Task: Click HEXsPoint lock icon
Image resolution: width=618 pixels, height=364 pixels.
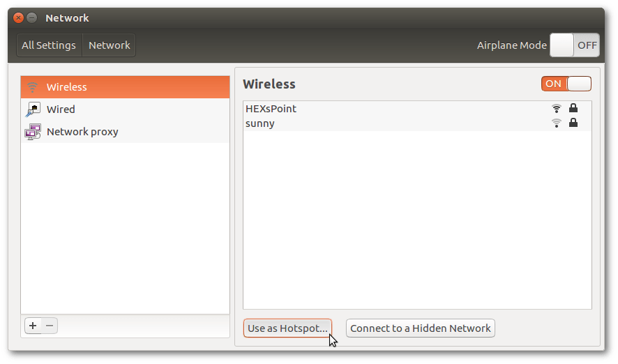Action: coord(573,108)
